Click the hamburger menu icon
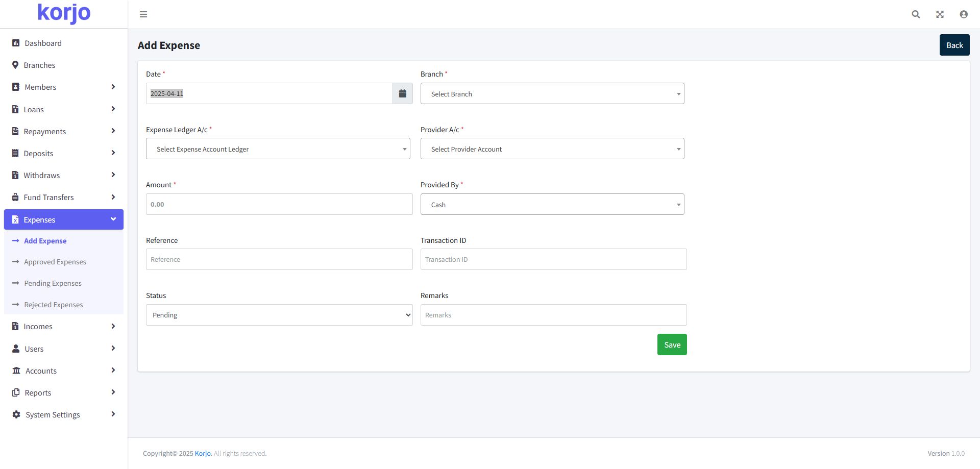 (143, 14)
